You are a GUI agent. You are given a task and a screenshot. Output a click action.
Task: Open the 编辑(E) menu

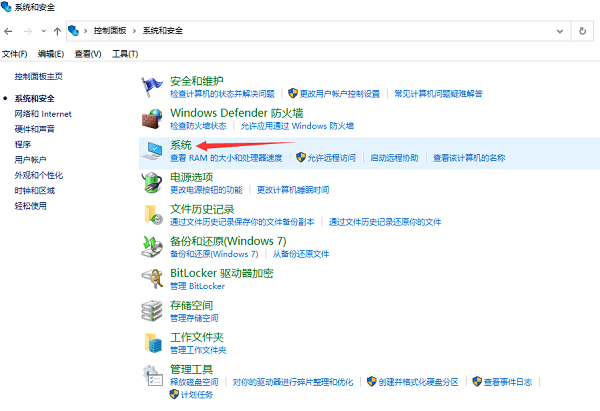click(x=51, y=54)
